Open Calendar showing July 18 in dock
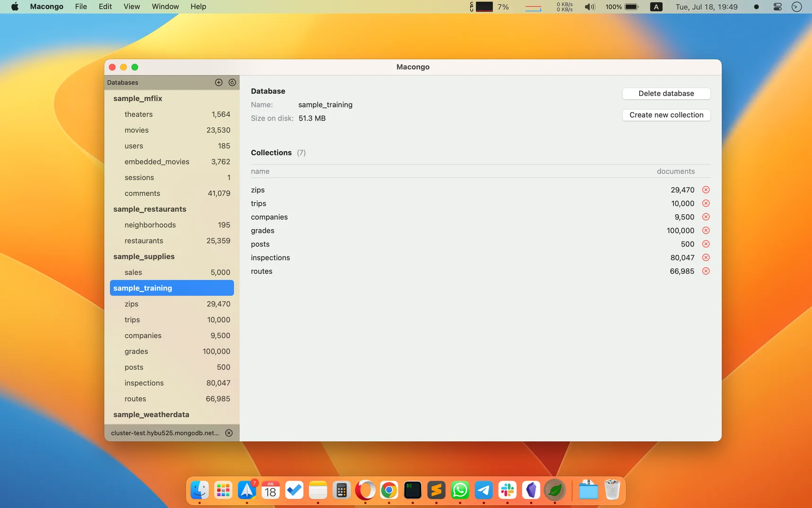The width and height of the screenshot is (812, 508). [x=271, y=490]
